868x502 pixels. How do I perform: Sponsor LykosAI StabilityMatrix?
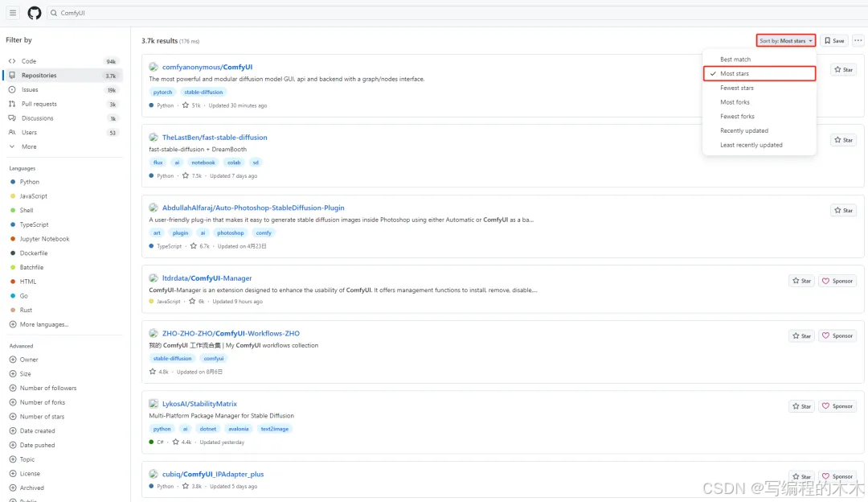pyautogui.click(x=837, y=406)
